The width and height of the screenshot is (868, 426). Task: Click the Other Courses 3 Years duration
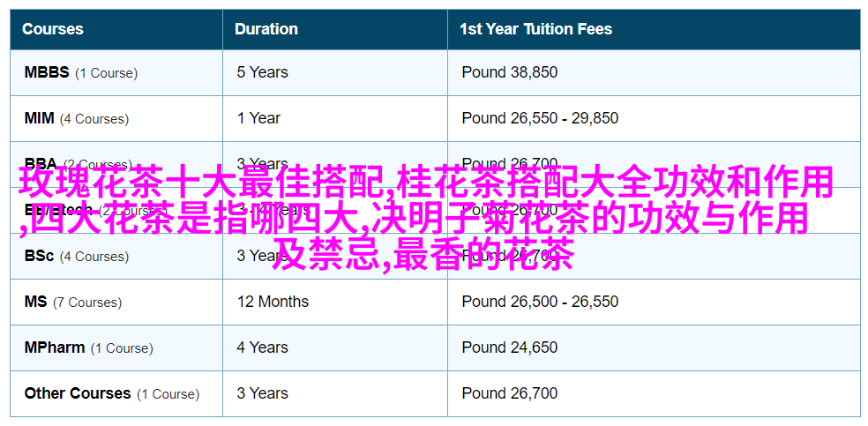pos(262,393)
